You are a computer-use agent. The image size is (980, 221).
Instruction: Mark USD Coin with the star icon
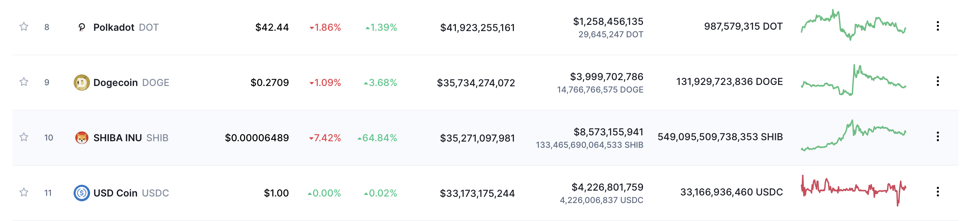click(24, 192)
